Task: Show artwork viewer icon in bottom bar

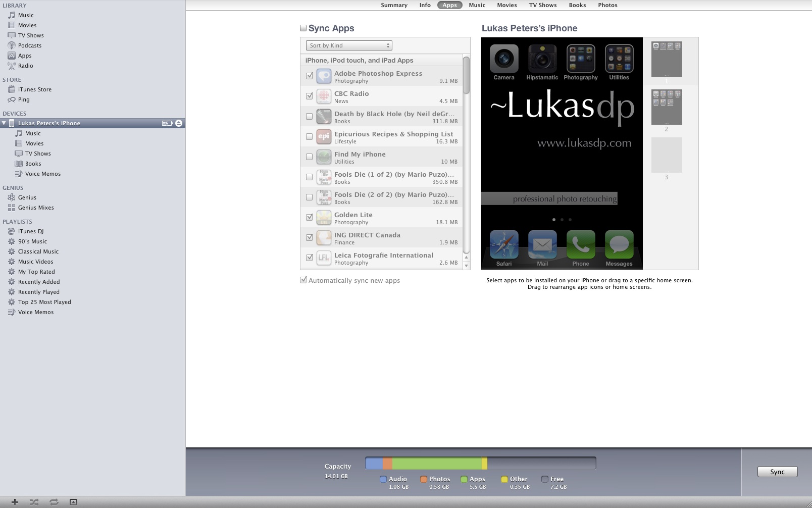Action: point(73,502)
